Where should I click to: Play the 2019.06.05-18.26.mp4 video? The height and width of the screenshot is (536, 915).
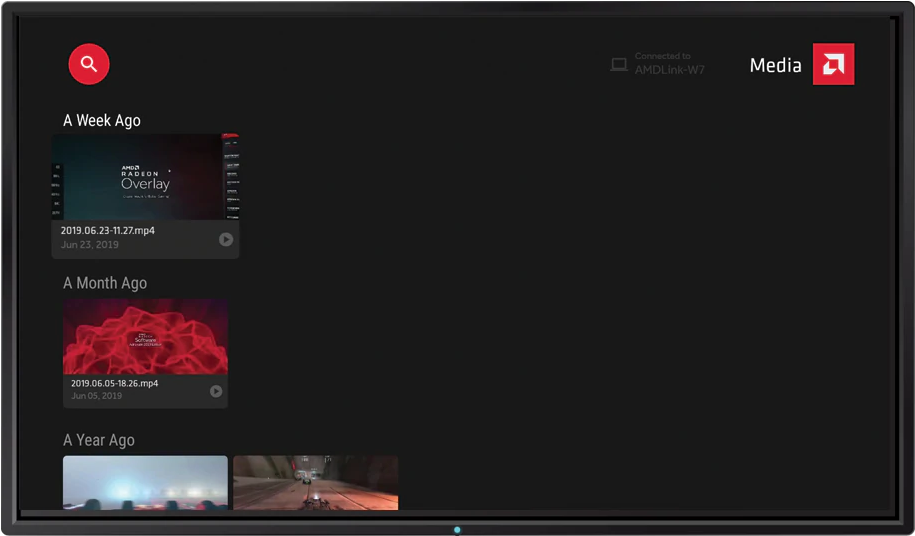[x=216, y=391]
